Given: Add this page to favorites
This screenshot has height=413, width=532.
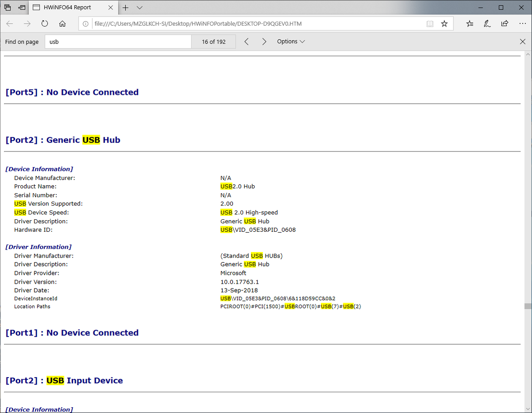Looking at the screenshot, I should click(444, 24).
